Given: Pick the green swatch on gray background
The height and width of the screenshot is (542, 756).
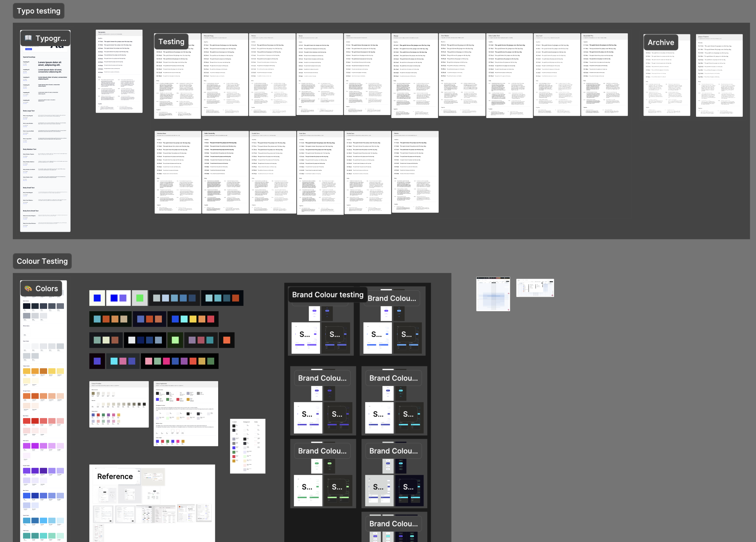Looking at the screenshot, I should [140, 298].
